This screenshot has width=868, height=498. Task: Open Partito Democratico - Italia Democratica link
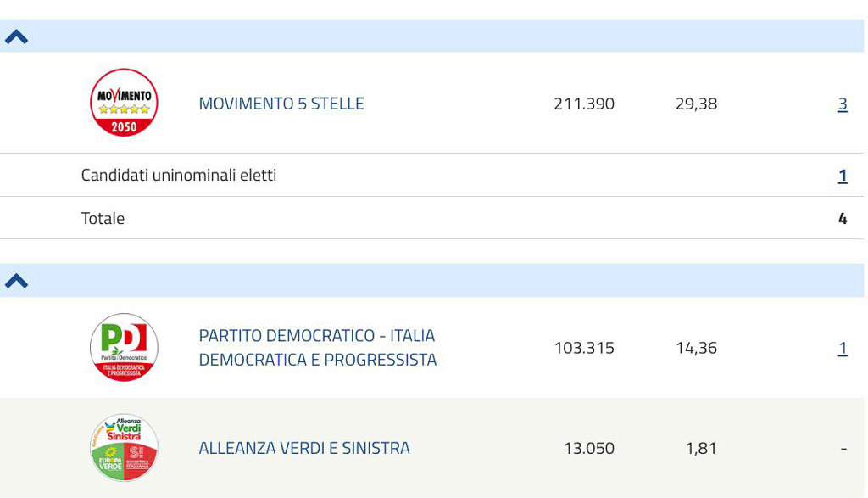pos(318,347)
